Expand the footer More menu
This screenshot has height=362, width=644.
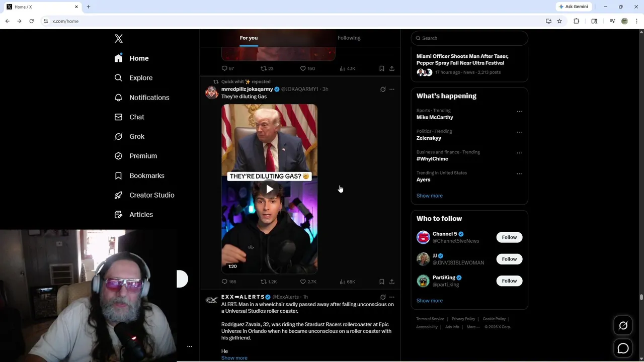473,327
